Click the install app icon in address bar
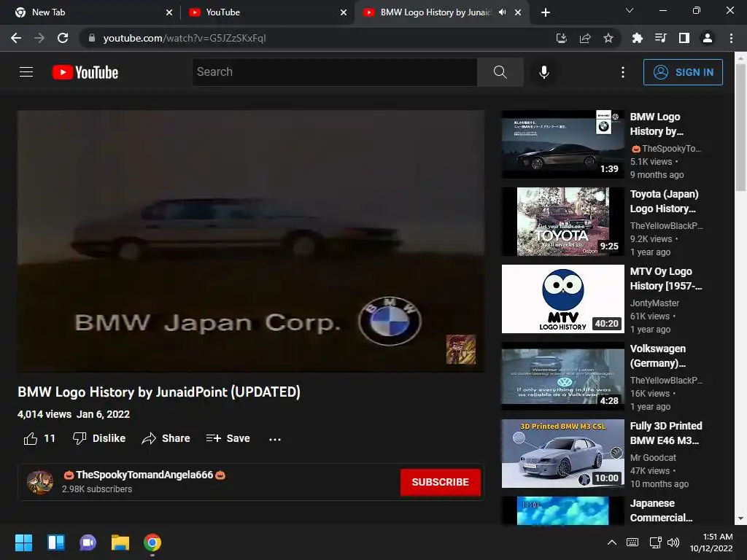 [x=562, y=38]
